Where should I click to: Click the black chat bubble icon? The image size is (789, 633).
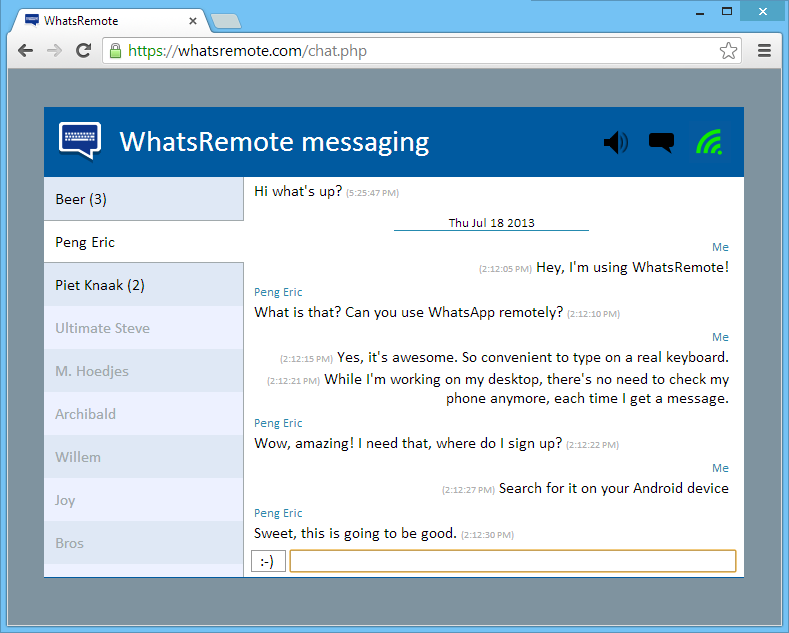tap(661, 142)
